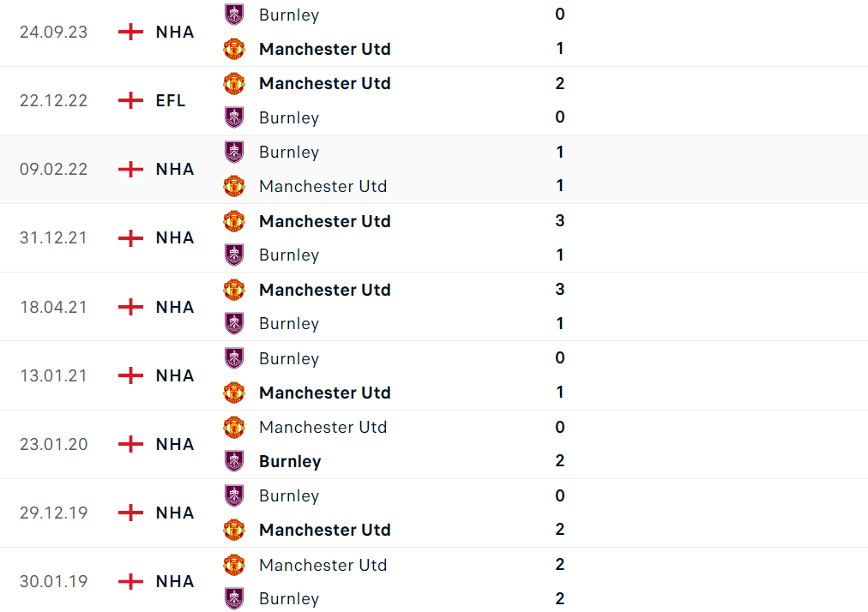Click Manchester Utd crest in 24.09.23 match
868x612 pixels.
(234, 49)
